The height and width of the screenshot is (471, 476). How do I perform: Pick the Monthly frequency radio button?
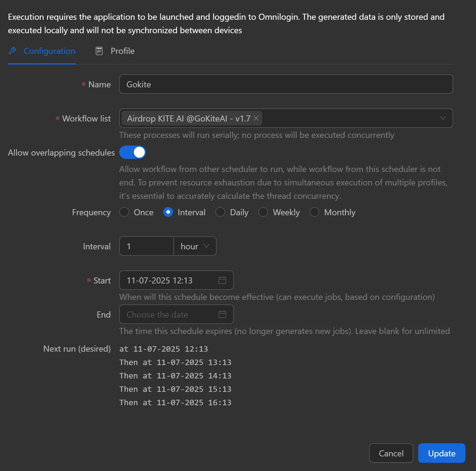(x=314, y=212)
